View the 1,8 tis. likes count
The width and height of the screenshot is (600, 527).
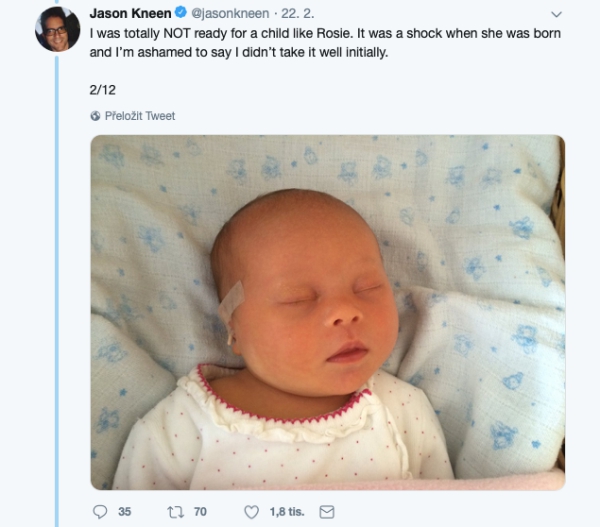287,512
